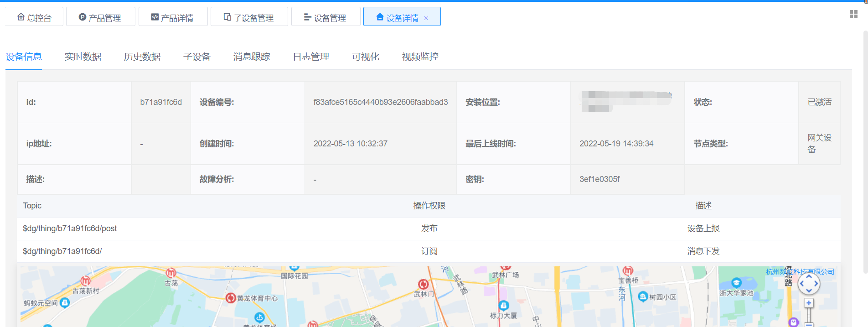Open the 子设备 tab
Viewport: 868px width, 327px height.
(197, 57)
